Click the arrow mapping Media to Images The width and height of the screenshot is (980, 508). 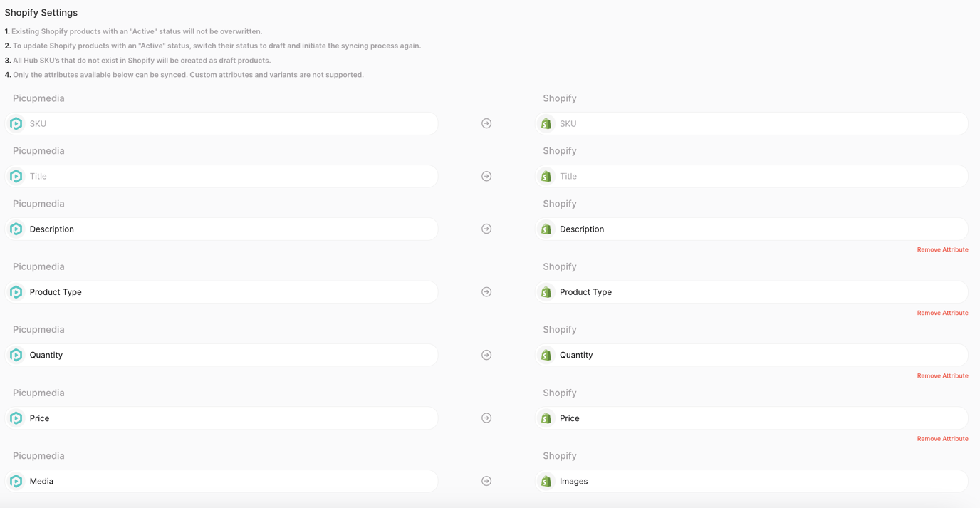coord(486,481)
